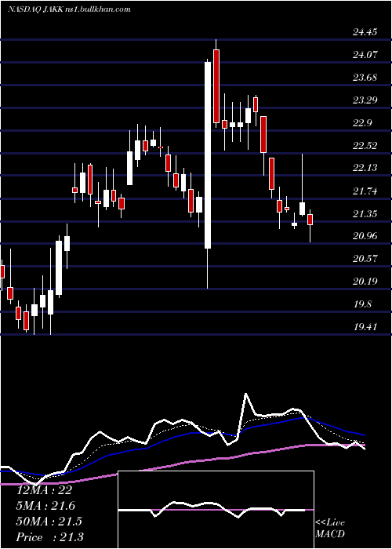The height and width of the screenshot is (549, 392).
Task: Click the 20.19 price axis label
Action: point(365,281)
